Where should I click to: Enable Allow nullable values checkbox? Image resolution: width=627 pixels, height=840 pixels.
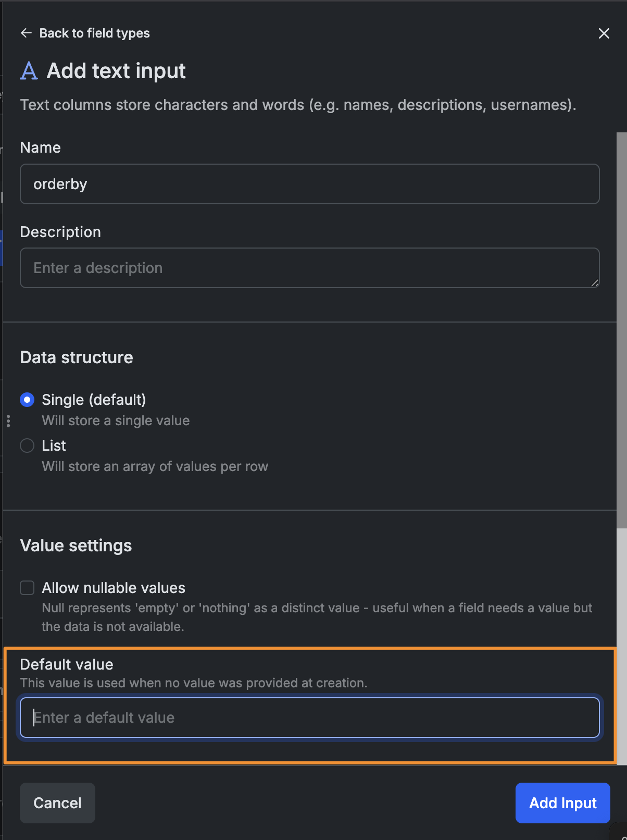27,588
